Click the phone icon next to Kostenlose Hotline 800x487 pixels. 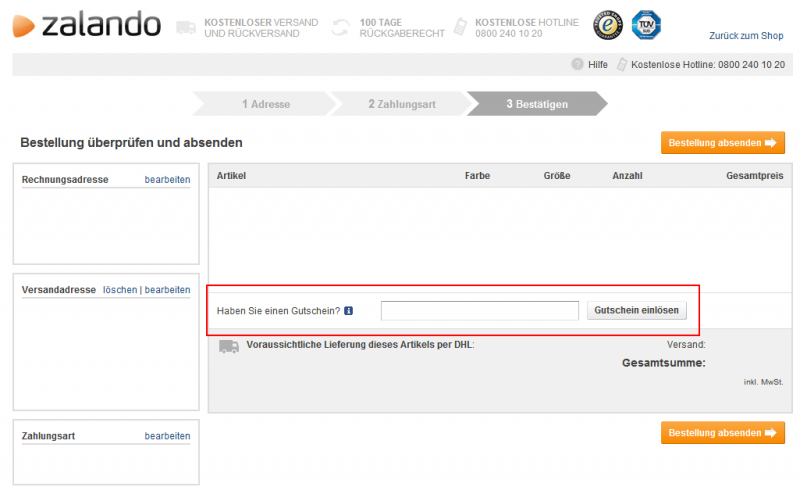[x=622, y=65]
